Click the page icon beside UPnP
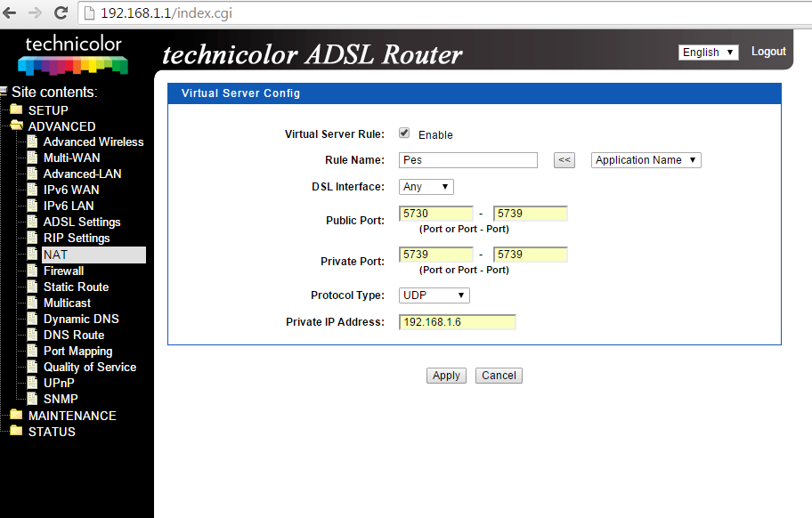Screen dimensions: 812x518 coord(32,383)
